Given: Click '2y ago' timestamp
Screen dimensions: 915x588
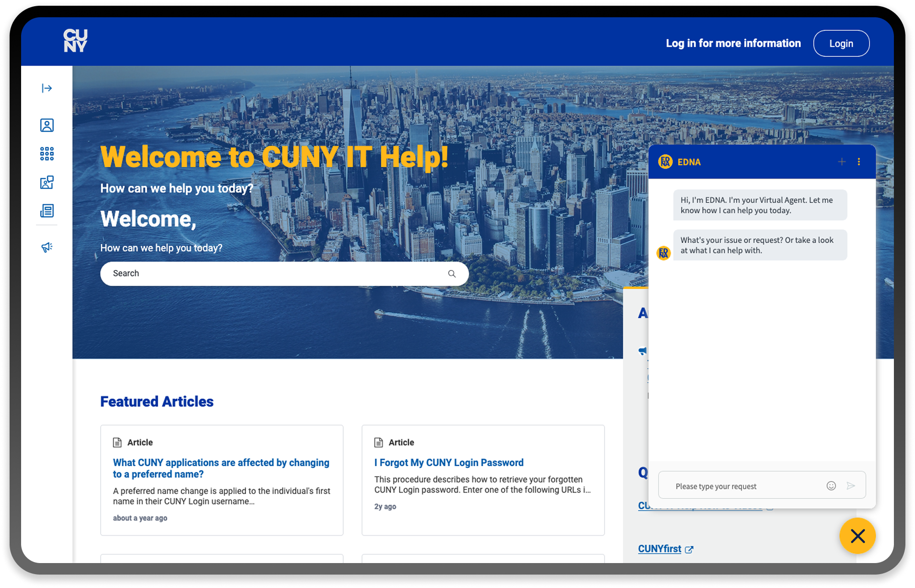Looking at the screenshot, I should point(385,506).
